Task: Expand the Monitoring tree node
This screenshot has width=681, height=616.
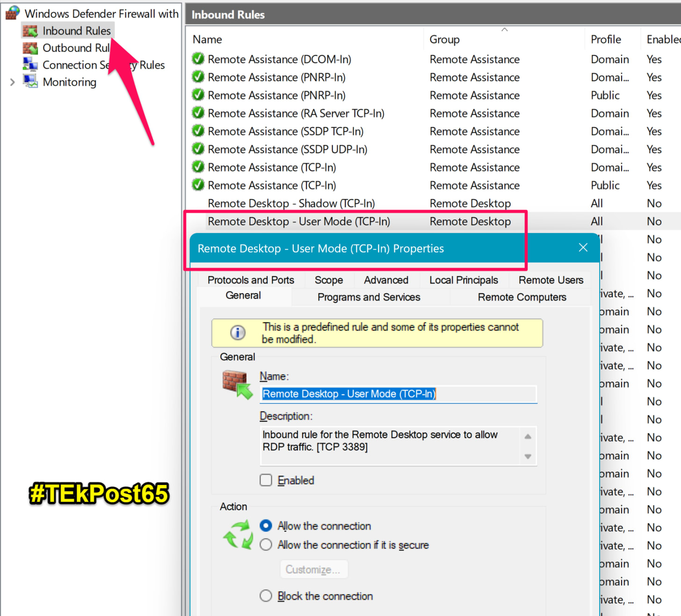Action: pyautogui.click(x=12, y=82)
